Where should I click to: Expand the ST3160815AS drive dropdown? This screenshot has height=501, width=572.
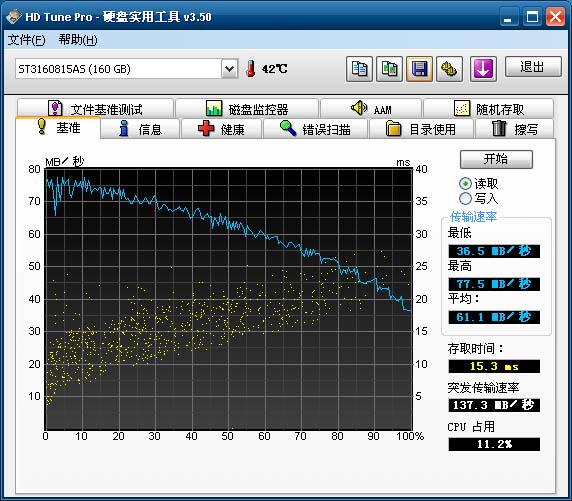(x=229, y=69)
